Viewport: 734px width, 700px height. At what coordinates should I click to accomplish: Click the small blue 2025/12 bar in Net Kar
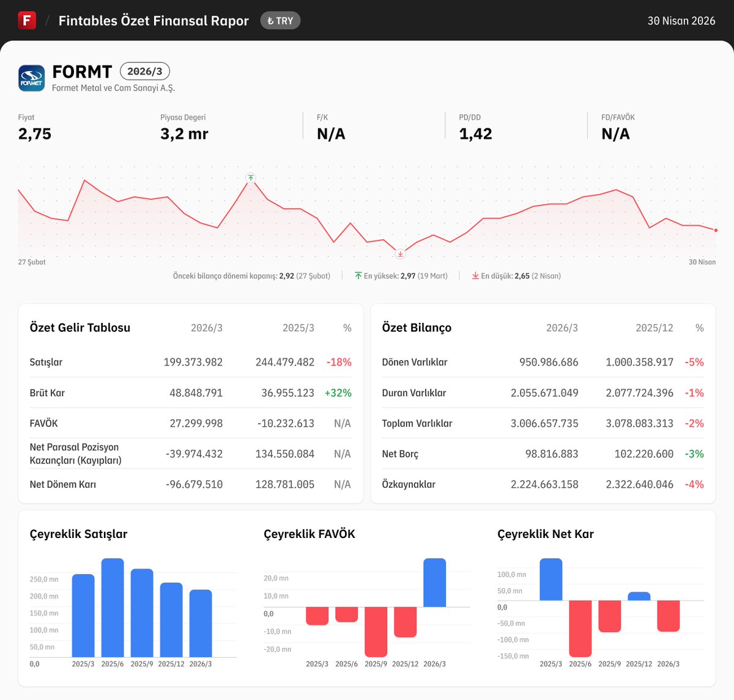[x=639, y=596]
